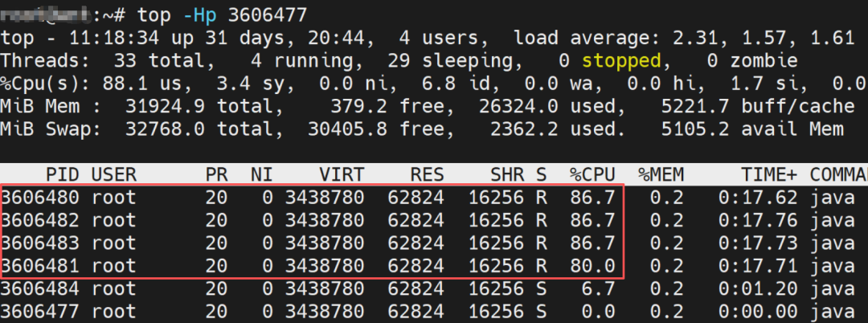868x323 pixels.
Task: Click TIME+ value 0:01.20
Action: (758, 288)
